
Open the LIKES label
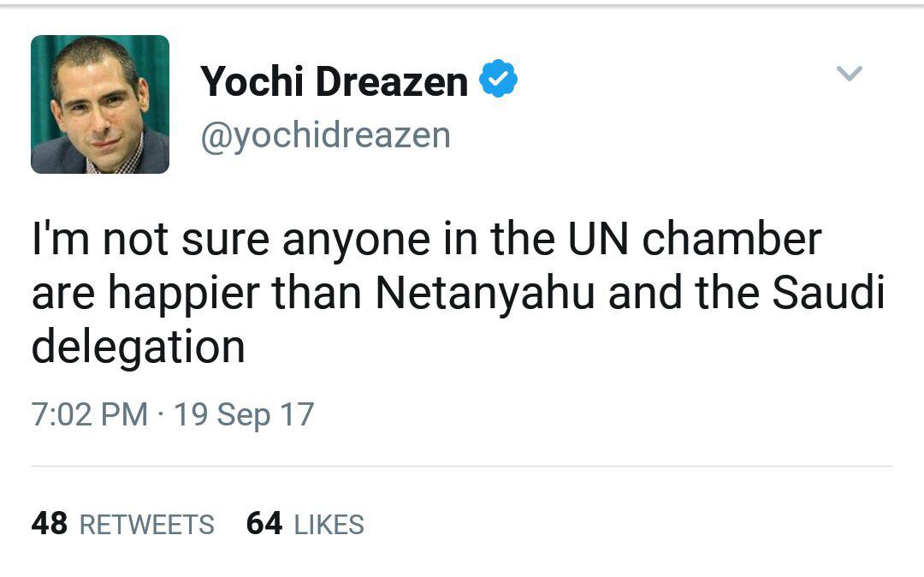coord(329,525)
